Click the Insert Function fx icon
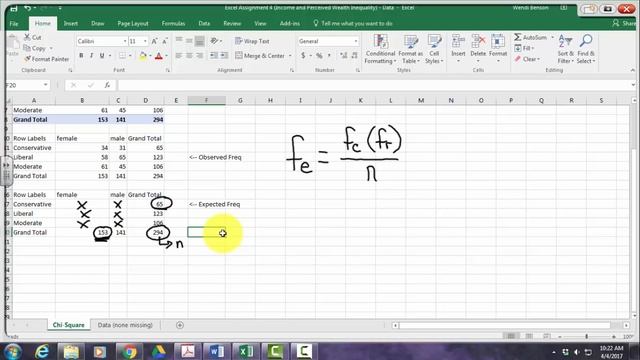The height and width of the screenshot is (360, 640). point(107,85)
